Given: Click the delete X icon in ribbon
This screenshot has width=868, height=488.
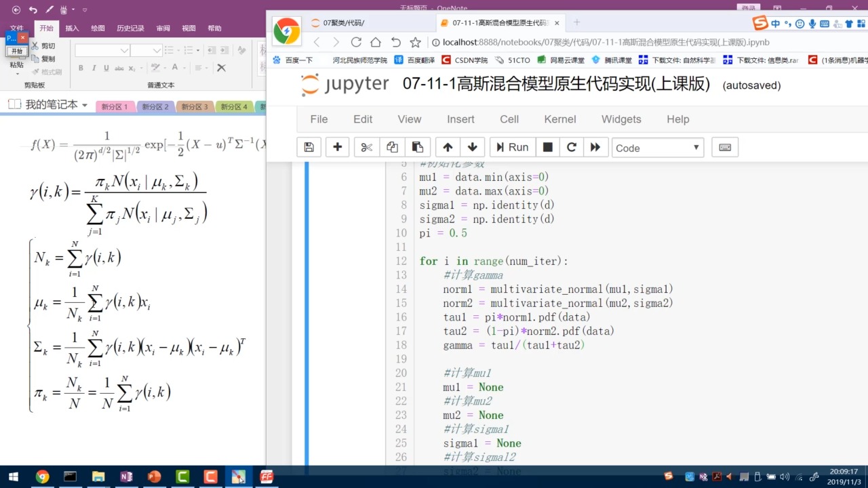Looking at the screenshot, I should point(221,68).
